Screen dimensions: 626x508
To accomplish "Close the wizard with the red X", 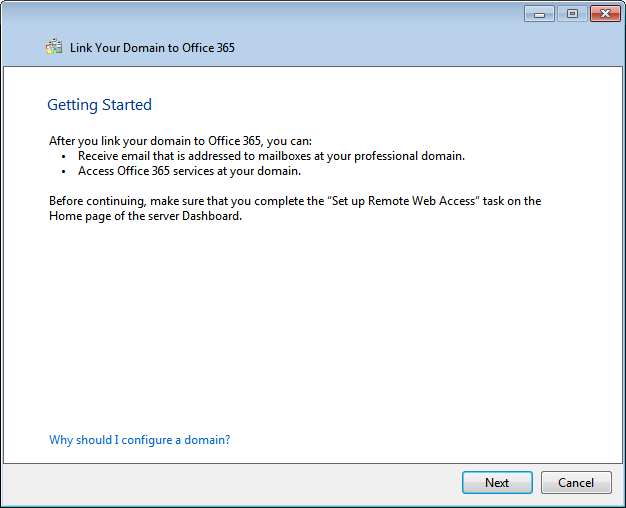I will click(x=604, y=14).
